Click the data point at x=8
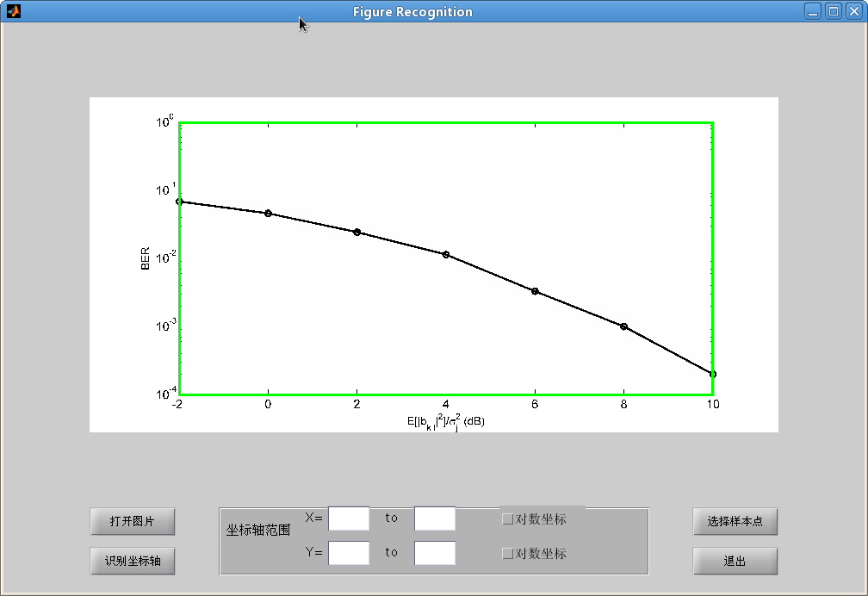 point(623,326)
